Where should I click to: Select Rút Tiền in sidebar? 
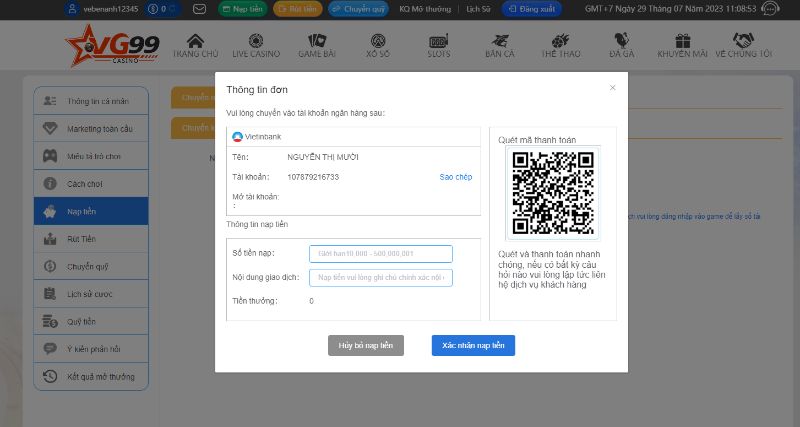pos(91,239)
